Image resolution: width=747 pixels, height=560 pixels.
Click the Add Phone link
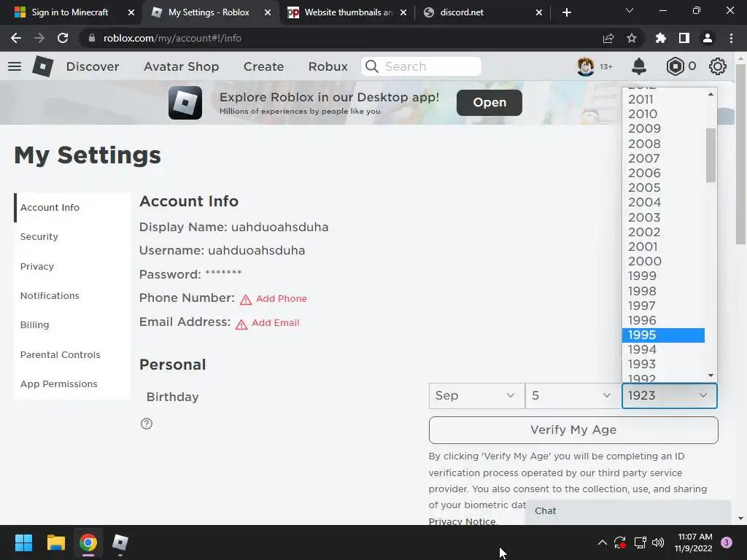coord(281,298)
